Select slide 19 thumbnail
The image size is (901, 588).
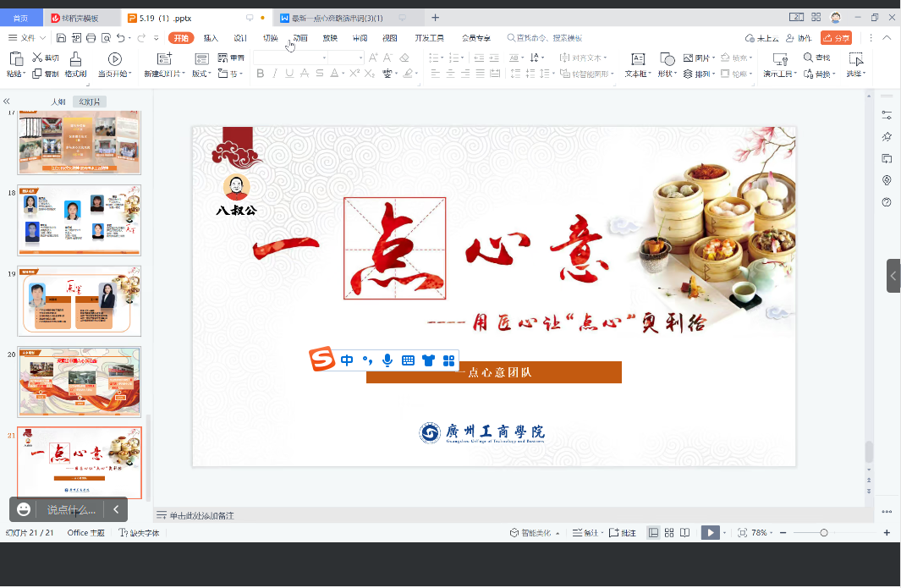click(80, 300)
